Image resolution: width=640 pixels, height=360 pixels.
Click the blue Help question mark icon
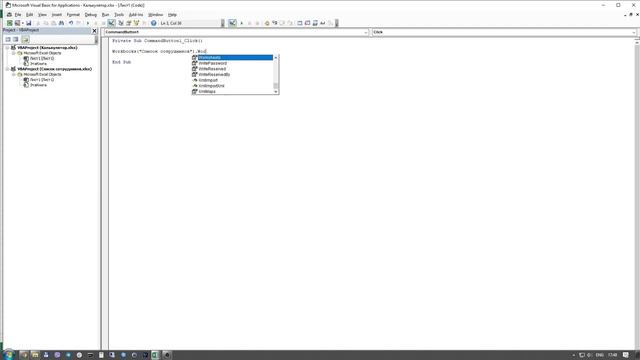[x=153, y=23]
